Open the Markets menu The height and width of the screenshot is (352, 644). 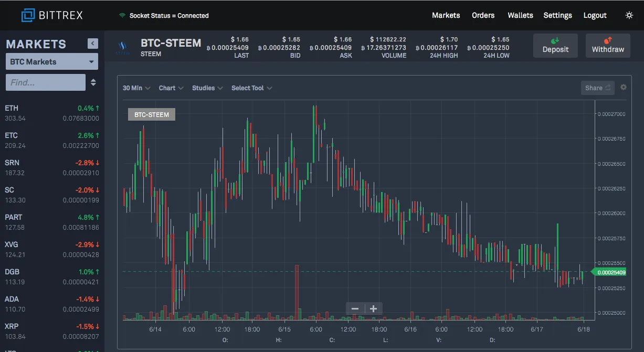(x=446, y=15)
